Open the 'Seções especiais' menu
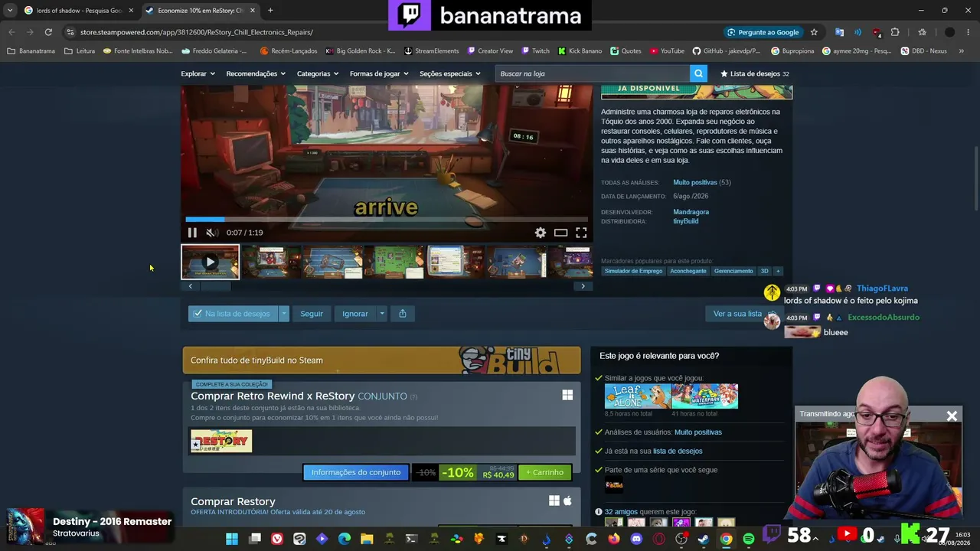Image resolution: width=980 pixels, height=551 pixels. point(450,73)
